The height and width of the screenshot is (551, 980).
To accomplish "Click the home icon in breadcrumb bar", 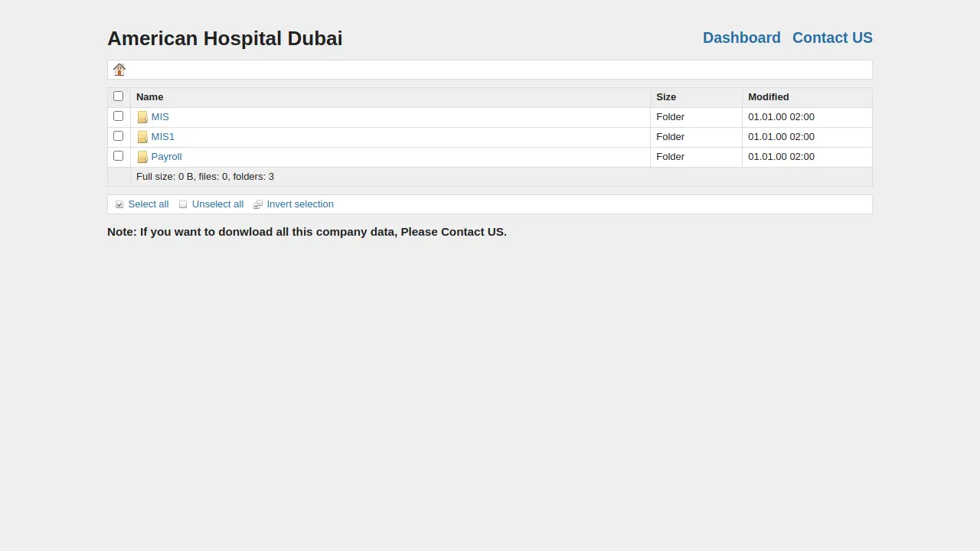I will click(119, 70).
